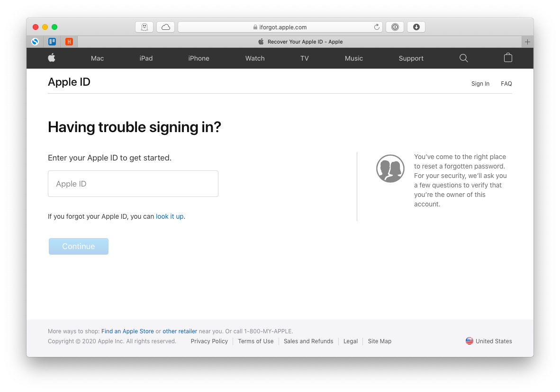Add a new tab with plus button
The height and width of the screenshot is (392, 560).
(x=527, y=42)
